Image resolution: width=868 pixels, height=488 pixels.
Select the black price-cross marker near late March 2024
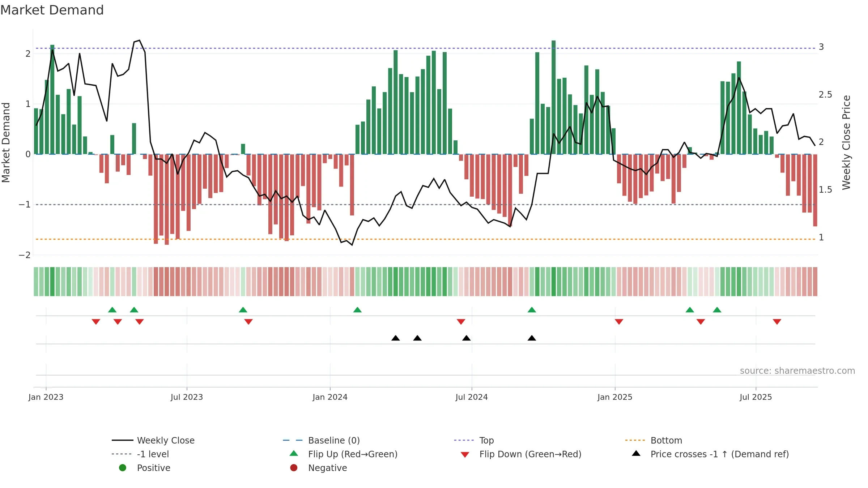(x=396, y=338)
